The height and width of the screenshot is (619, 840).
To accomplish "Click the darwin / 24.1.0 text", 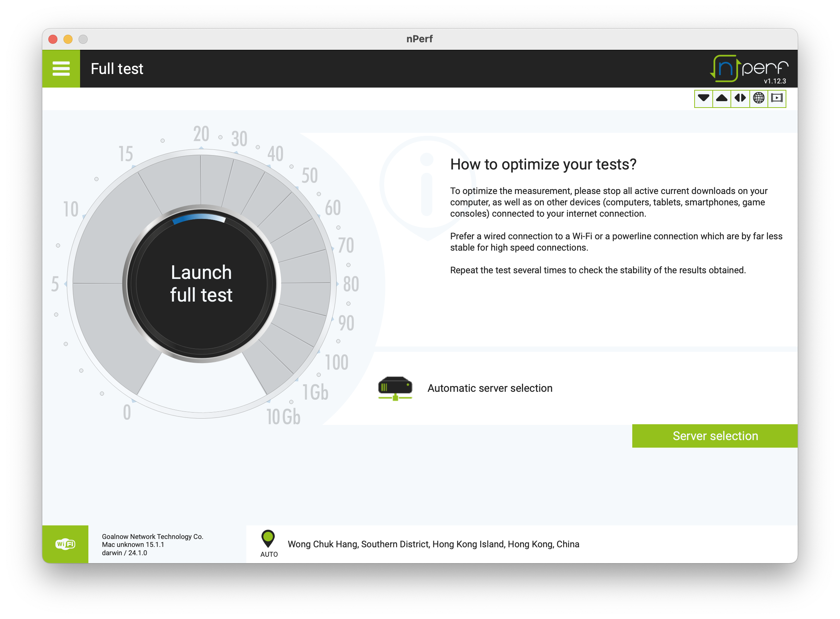I will coord(124,553).
